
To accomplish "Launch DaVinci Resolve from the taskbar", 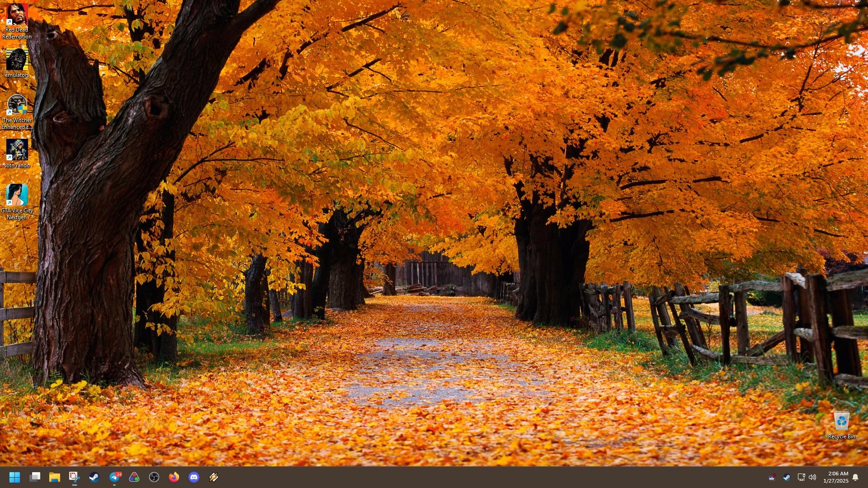I will tap(134, 477).
